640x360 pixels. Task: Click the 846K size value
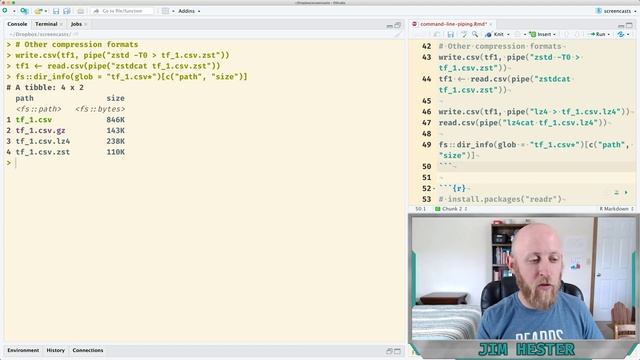coord(116,120)
